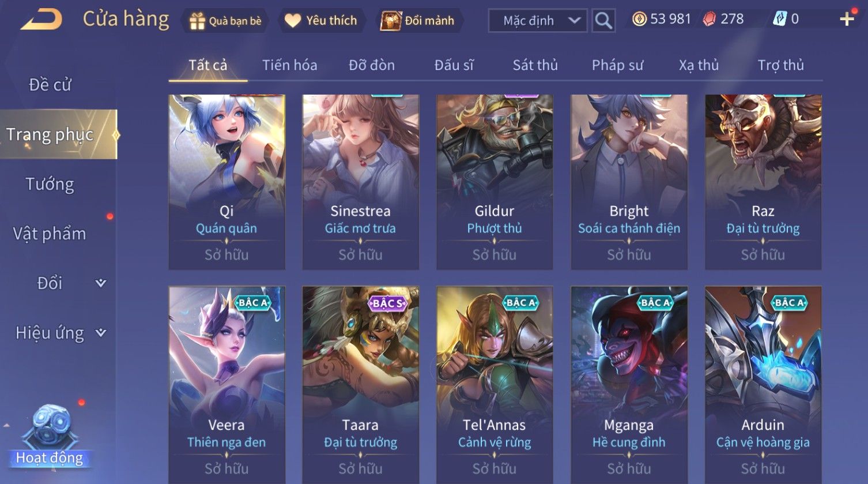
Task: Click the gold coin balance icon
Action: (x=639, y=20)
